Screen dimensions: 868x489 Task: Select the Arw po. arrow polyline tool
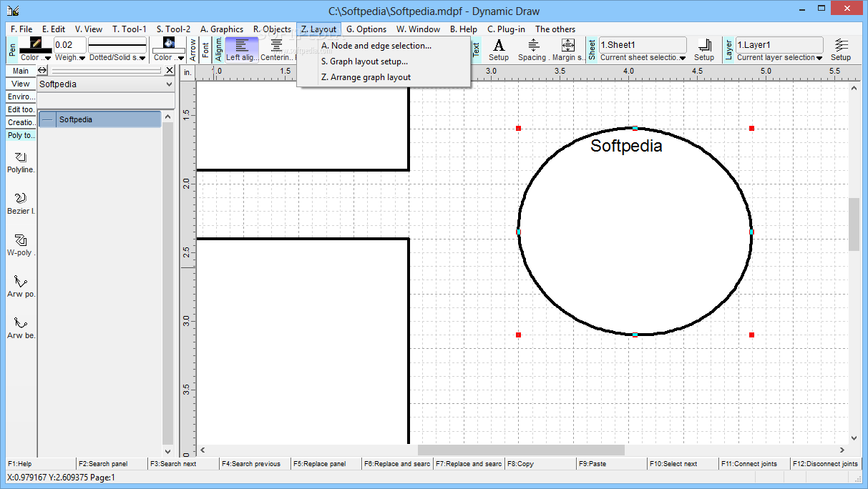[21, 287]
